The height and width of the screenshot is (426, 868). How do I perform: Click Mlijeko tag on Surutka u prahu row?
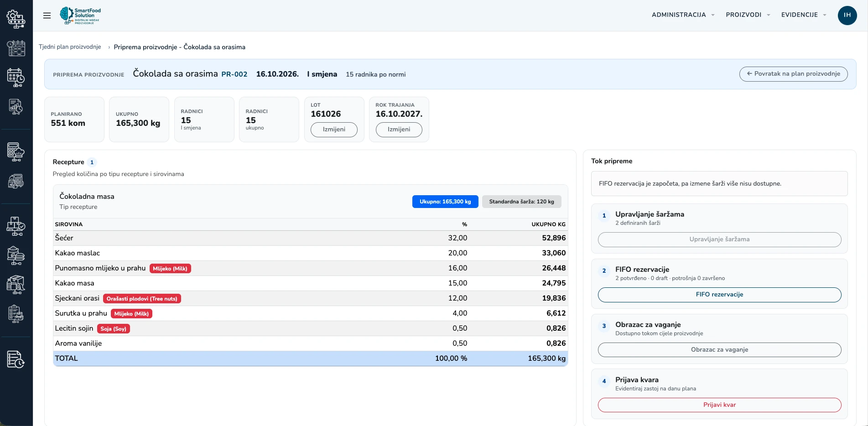tap(131, 314)
